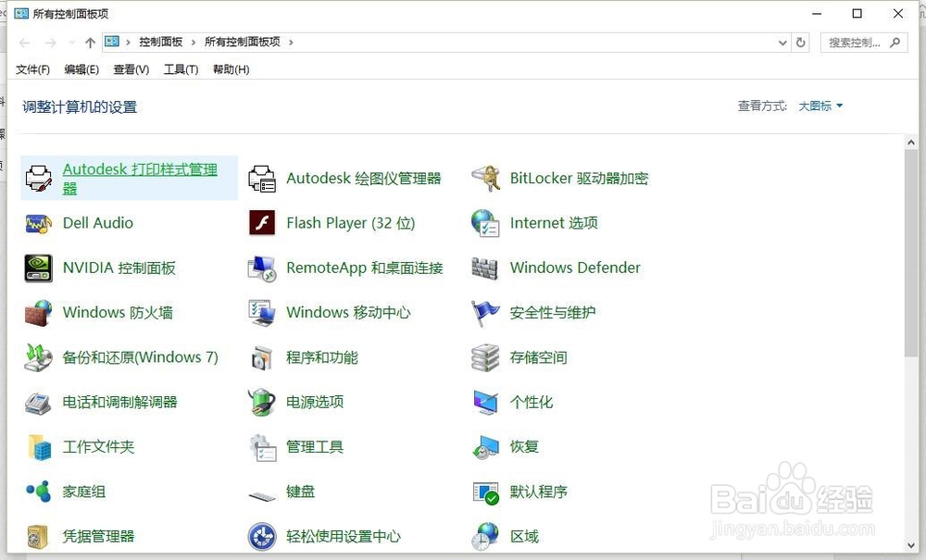Click the scrollbar down arrow
Image resolution: width=926 pixels, height=560 pixels.
click(910, 546)
